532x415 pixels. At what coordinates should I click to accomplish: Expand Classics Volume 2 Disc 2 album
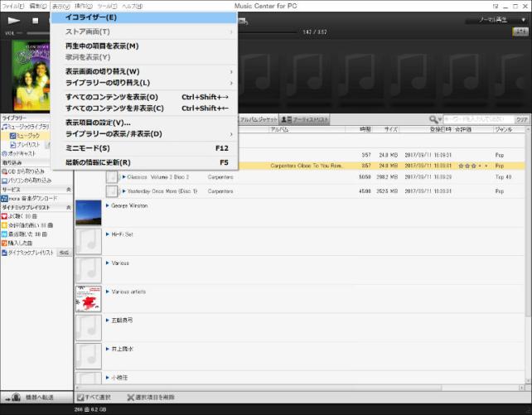(124, 177)
